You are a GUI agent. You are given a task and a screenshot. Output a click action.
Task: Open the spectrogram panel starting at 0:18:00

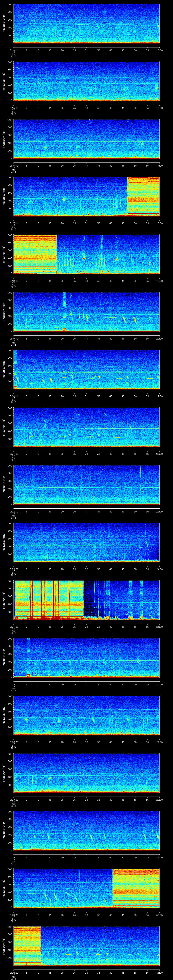click(86, 254)
